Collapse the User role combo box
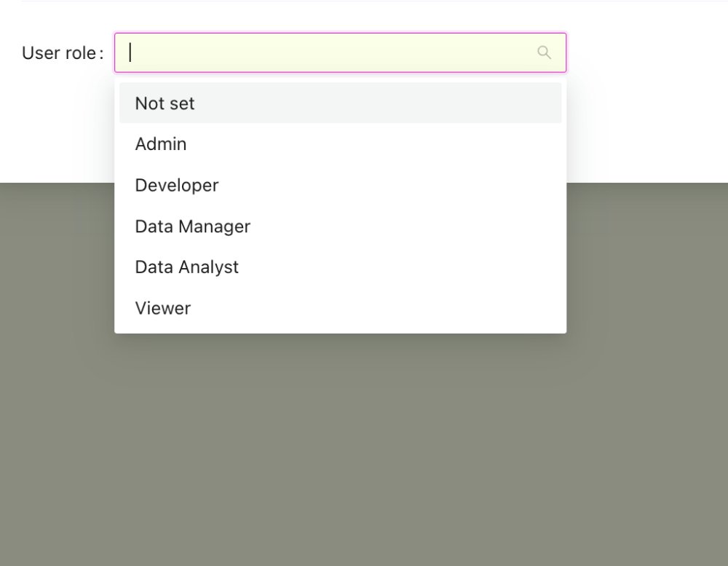The height and width of the screenshot is (566, 728). (544, 52)
